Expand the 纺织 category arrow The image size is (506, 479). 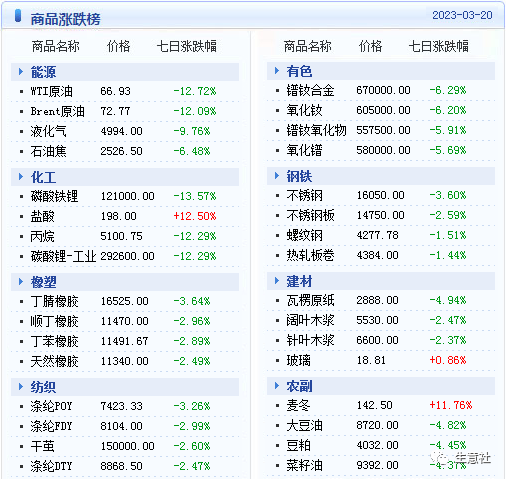tap(21, 387)
